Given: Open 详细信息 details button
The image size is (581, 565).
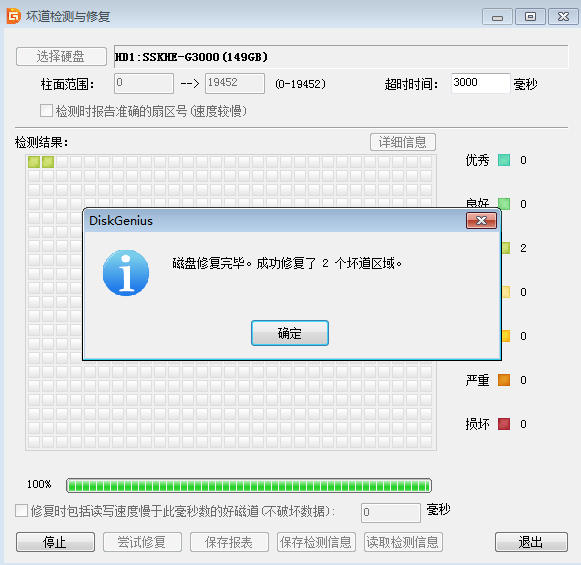Looking at the screenshot, I should pyautogui.click(x=403, y=142).
